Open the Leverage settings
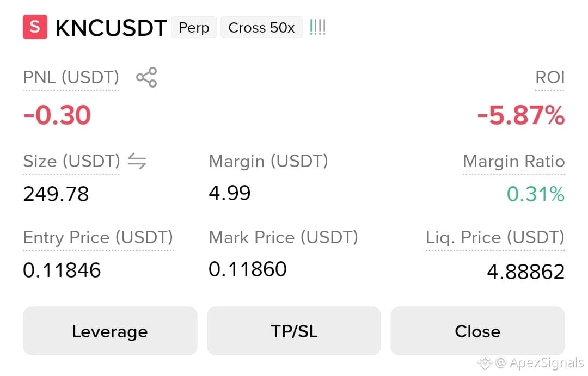Screen dimensions: 588x376 coord(110,331)
